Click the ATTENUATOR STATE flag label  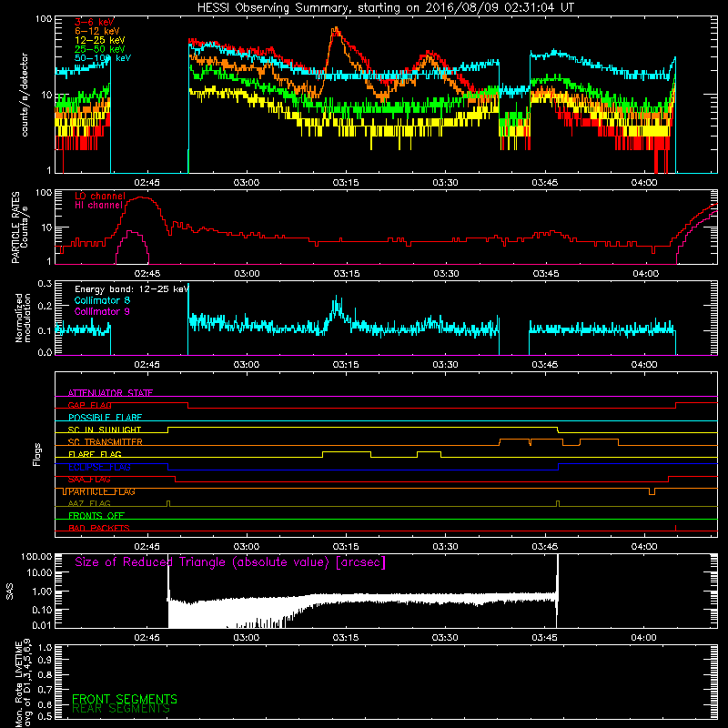[110, 393]
